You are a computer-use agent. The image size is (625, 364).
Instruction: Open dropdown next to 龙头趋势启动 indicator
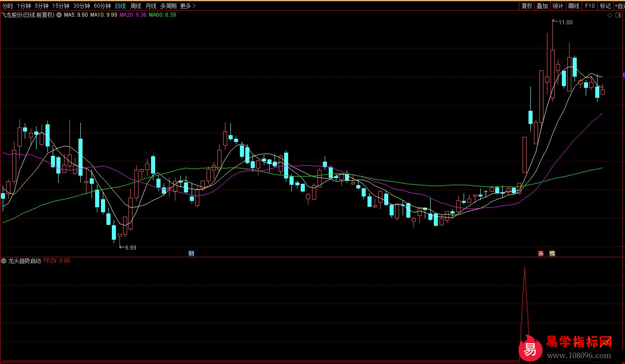(4, 261)
